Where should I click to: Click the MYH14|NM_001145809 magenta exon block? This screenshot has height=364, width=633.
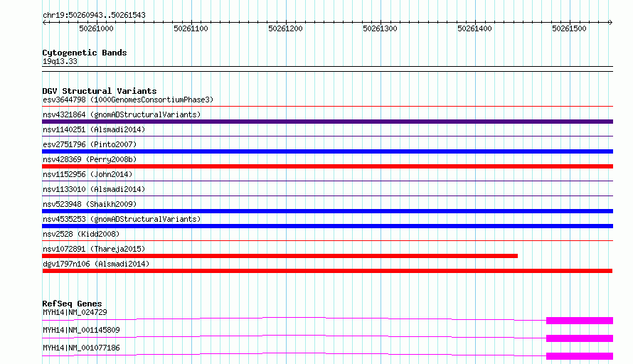click(x=580, y=338)
